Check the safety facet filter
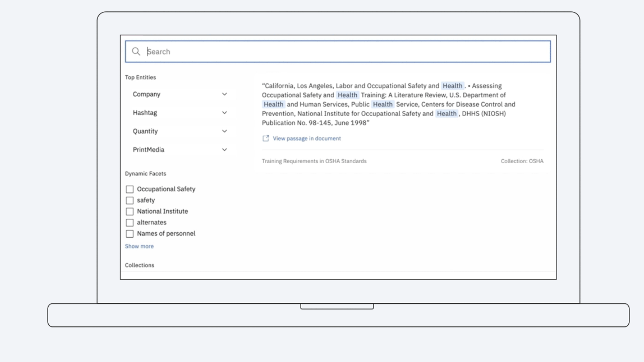Viewport: 644px width, 362px height. 129,200
